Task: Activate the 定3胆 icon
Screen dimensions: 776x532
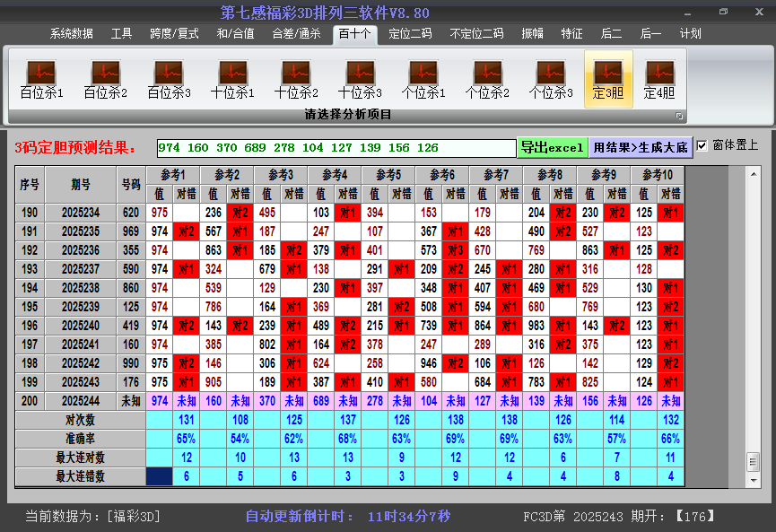Action: pos(608,79)
